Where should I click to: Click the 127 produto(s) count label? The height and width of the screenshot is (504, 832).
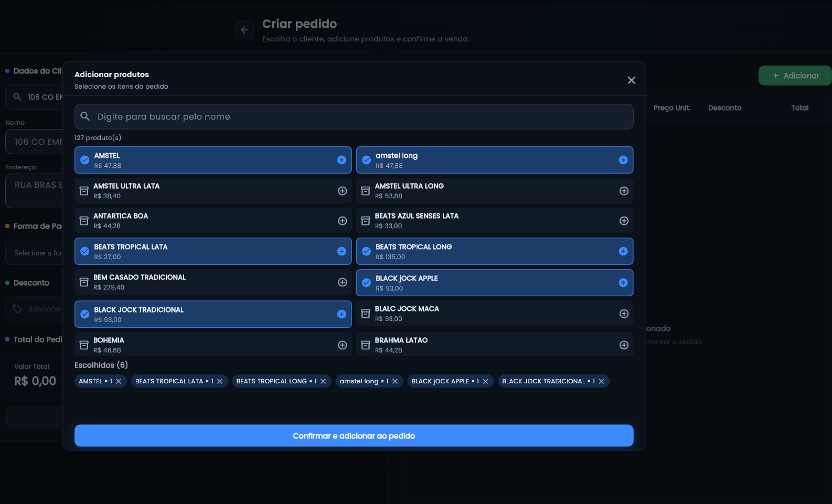(98, 138)
